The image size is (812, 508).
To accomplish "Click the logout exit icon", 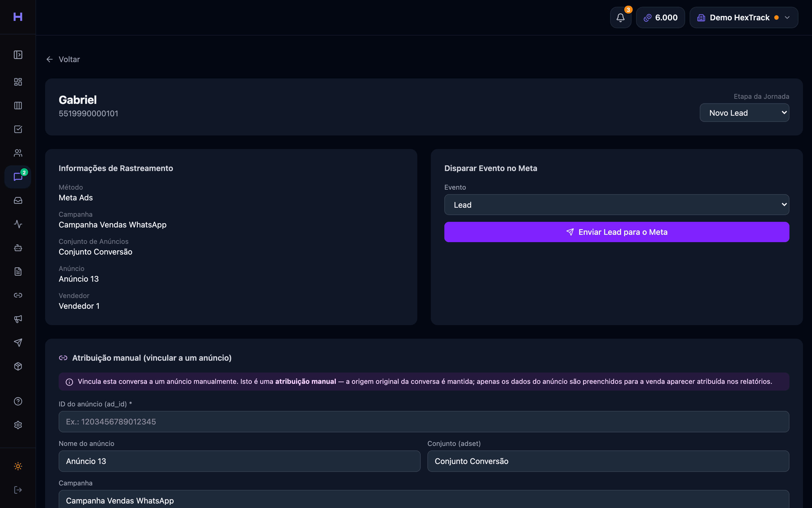I will (x=18, y=490).
